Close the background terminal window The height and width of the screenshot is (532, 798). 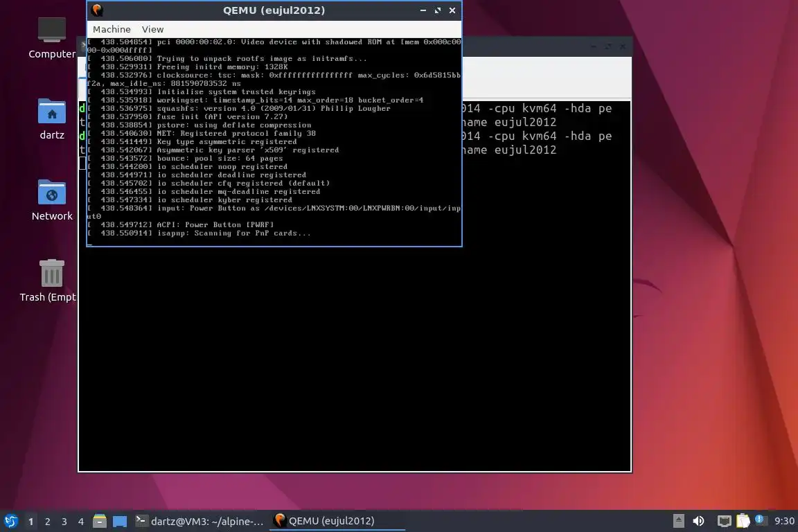click(x=623, y=46)
